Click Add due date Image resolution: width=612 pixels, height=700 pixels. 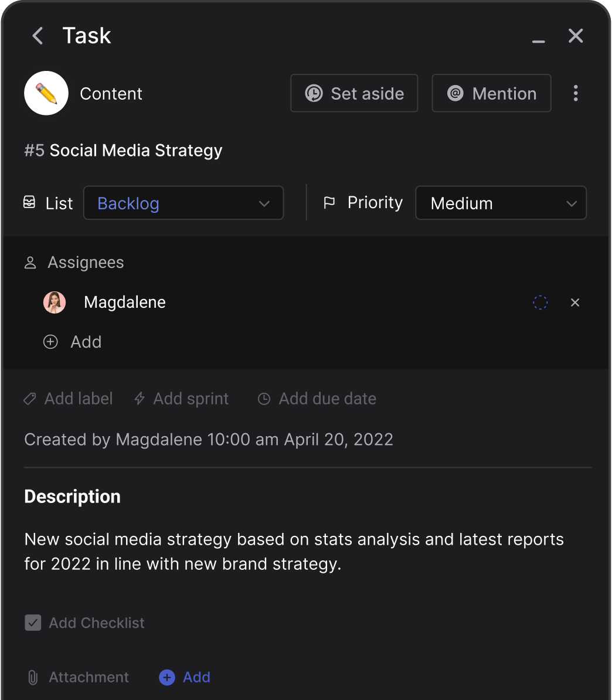click(x=317, y=399)
